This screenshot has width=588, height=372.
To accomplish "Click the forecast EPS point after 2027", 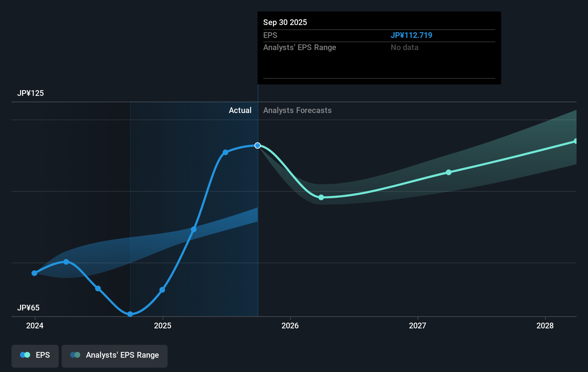I will click(449, 172).
